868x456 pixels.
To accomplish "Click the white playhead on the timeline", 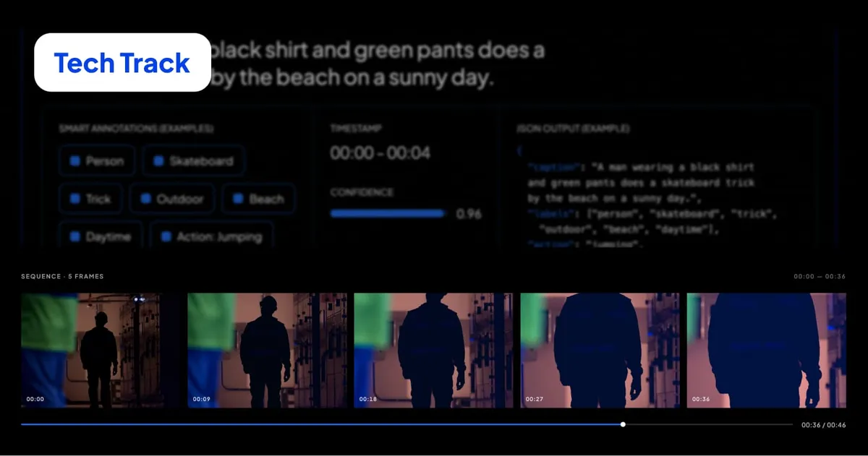I will [x=623, y=424].
